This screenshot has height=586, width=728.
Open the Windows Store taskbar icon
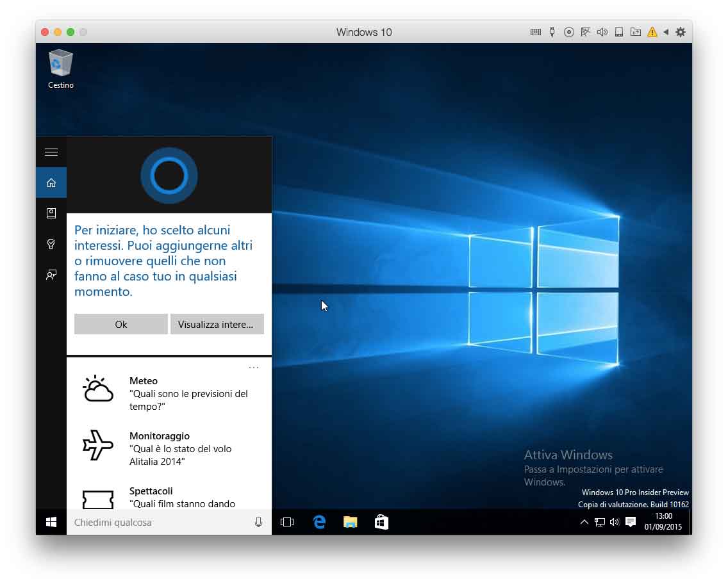tap(381, 523)
